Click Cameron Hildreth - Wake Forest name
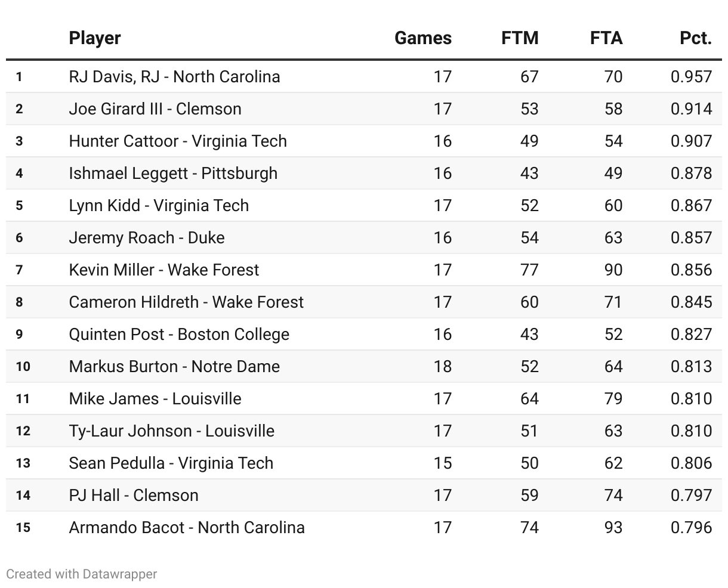This screenshot has height=588, width=728. click(x=186, y=302)
